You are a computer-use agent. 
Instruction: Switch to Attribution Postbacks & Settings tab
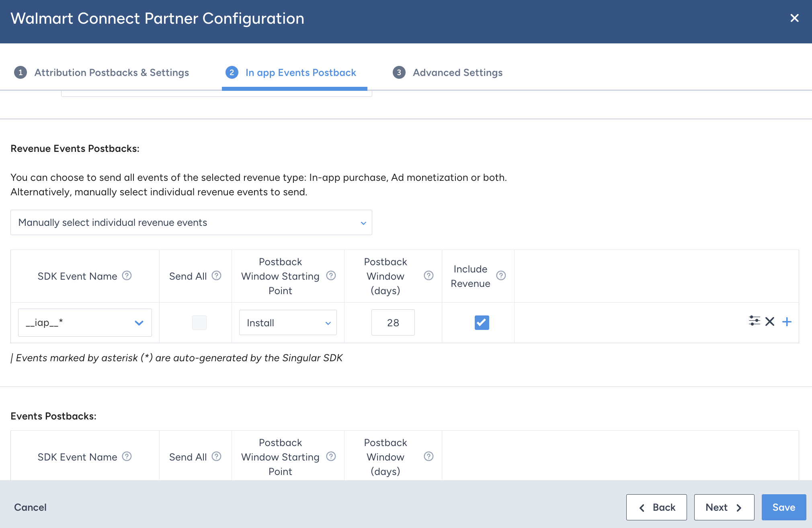(x=101, y=73)
